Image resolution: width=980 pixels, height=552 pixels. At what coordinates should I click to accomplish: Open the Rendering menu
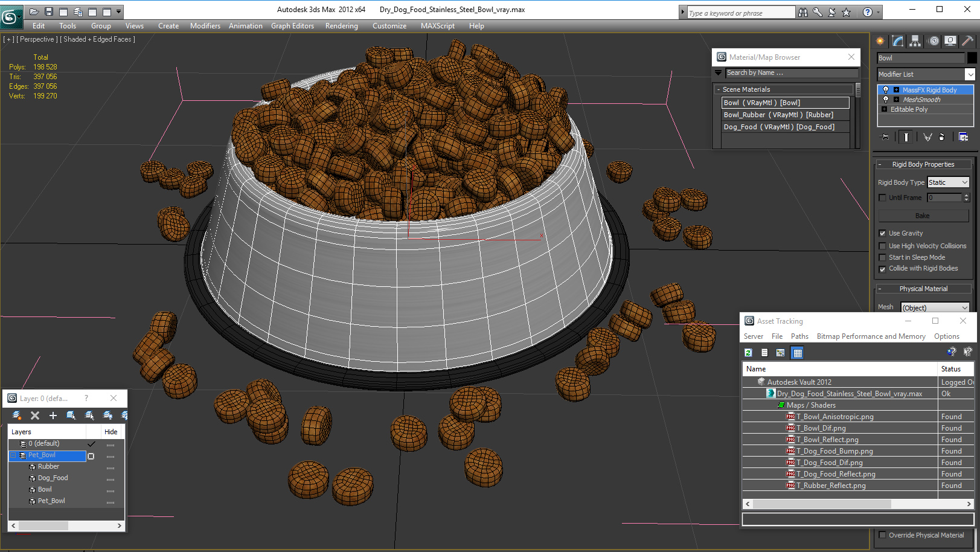pyautogui.click(x=341, y=26)
